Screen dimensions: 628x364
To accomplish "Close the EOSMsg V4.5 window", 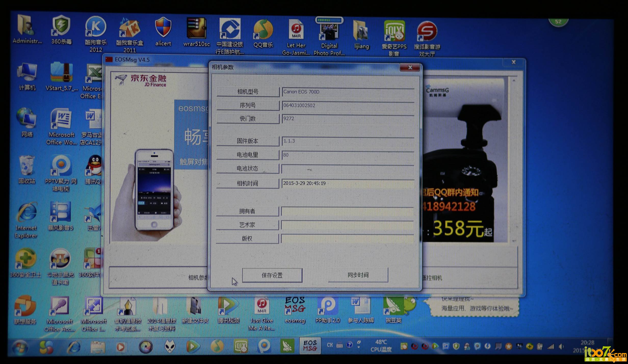I will [x=514, y=62].
